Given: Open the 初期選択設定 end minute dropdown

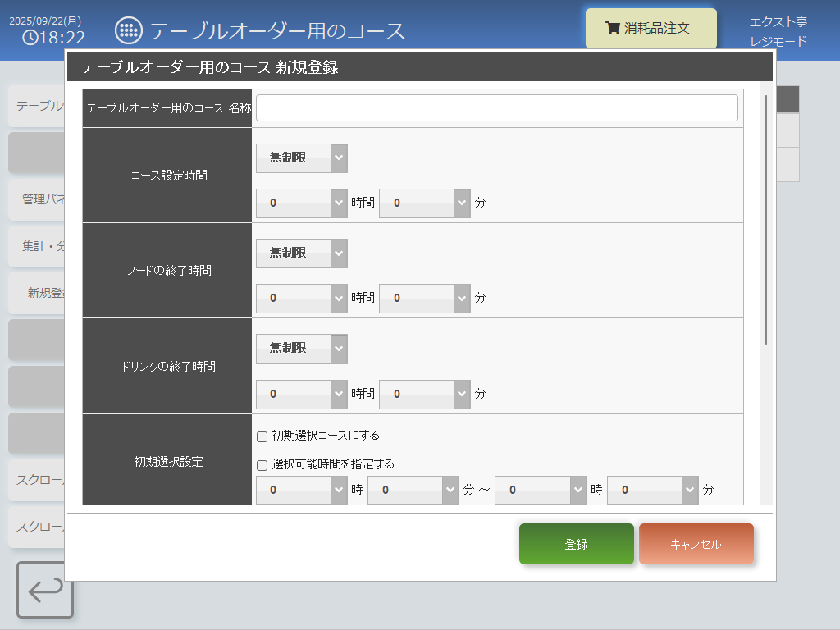Looking at the screenshot, I should [652, 491].
